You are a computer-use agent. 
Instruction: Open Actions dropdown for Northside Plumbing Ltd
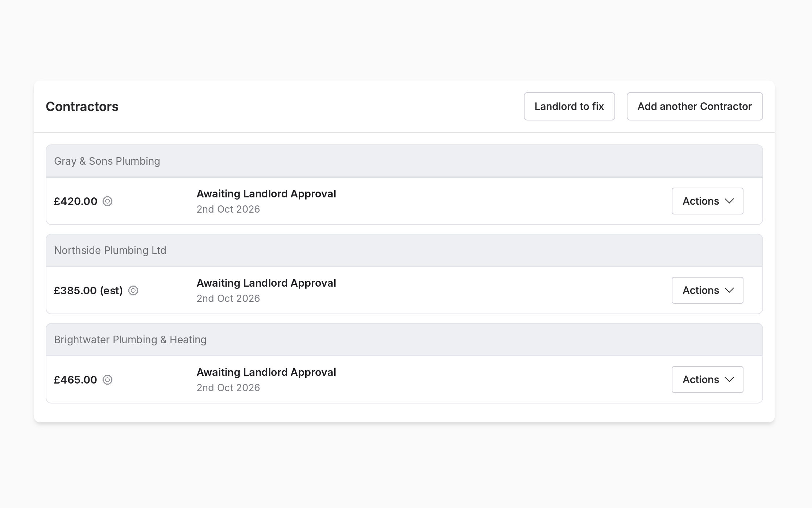pyautogui.click(x=707, y=290)
